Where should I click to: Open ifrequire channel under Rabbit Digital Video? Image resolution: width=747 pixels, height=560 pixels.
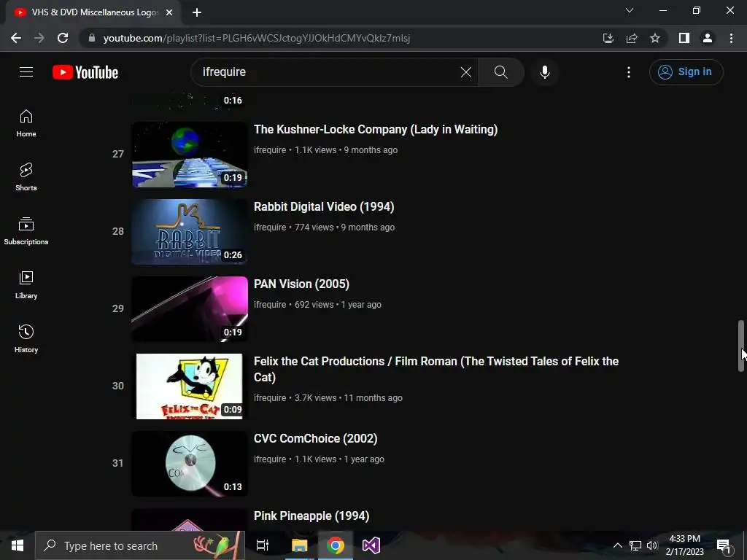point(270,227)
